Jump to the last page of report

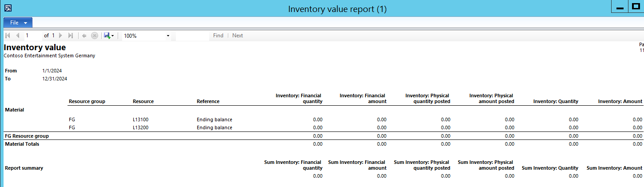click(70, 36)
